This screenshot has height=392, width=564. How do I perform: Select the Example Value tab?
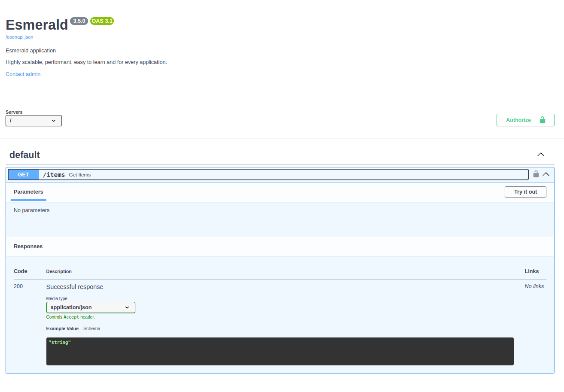tap(62, 328)
